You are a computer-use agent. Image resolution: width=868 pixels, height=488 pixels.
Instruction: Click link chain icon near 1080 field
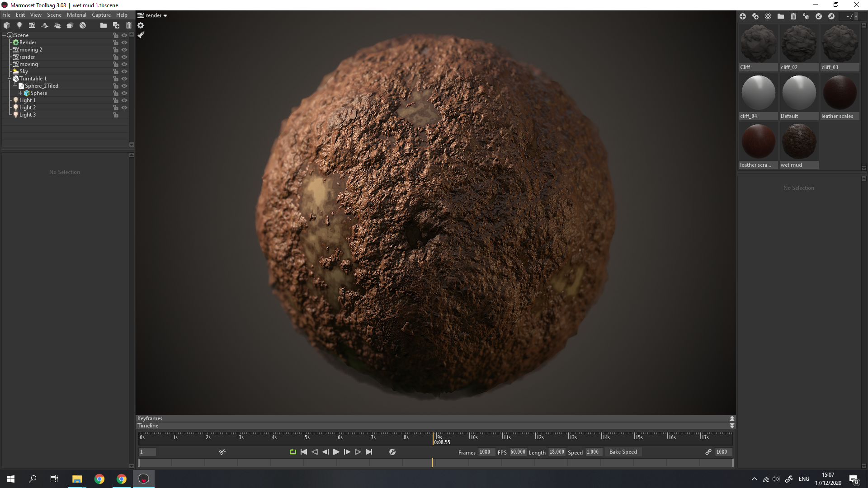click(708, 452)
